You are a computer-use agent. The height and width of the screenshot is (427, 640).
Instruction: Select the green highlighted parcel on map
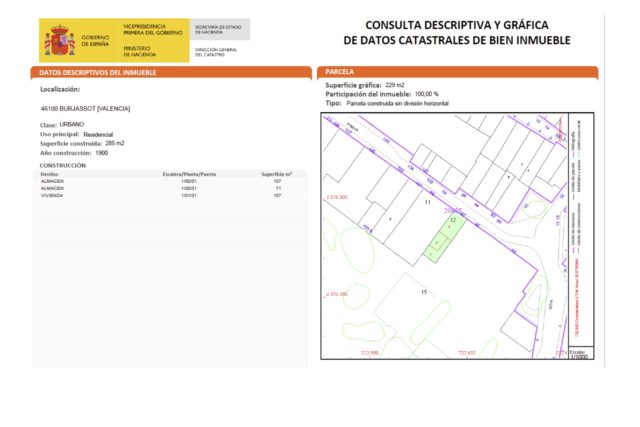tap(443, 240)
